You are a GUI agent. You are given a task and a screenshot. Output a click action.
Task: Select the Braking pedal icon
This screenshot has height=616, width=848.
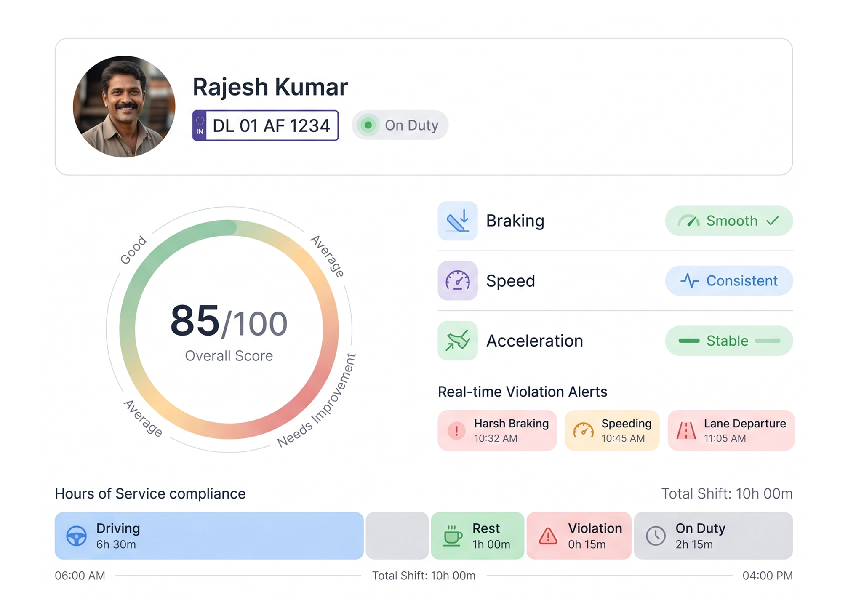tap(458, 221)
